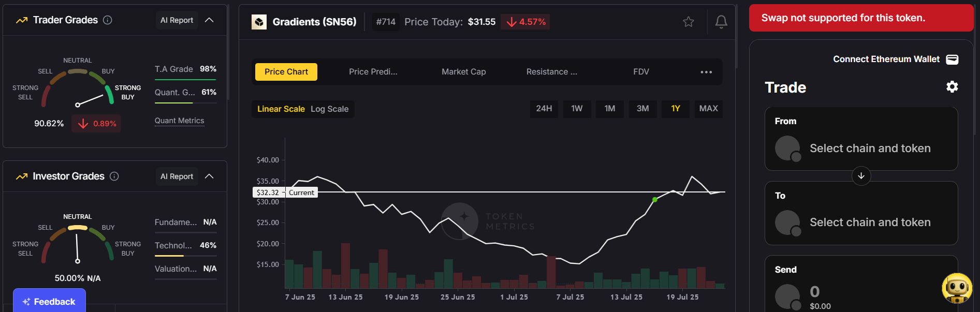Set chart range to 1Y

point(676,109)
